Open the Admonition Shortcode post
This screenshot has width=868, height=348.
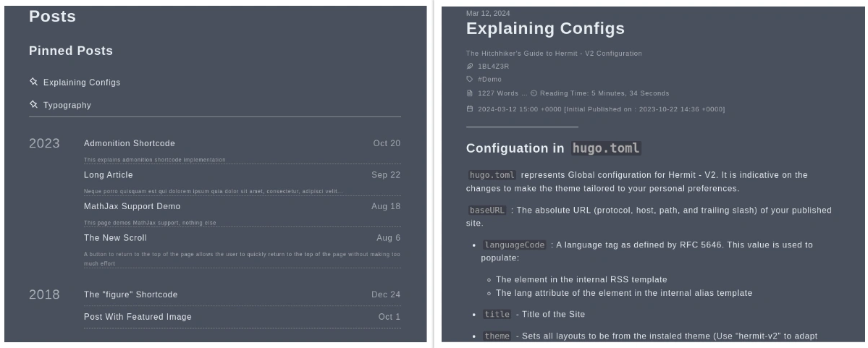click(129, 143)
